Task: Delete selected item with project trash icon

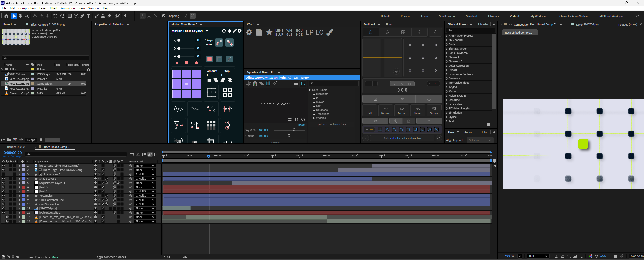Action: pos(41,140)
